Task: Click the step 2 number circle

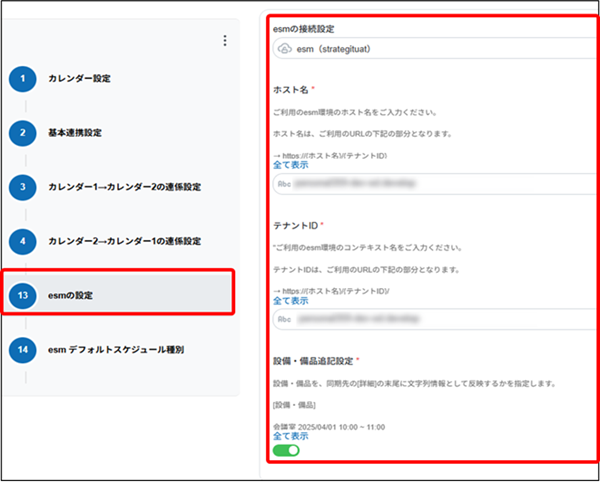Action: click(22, 133)
